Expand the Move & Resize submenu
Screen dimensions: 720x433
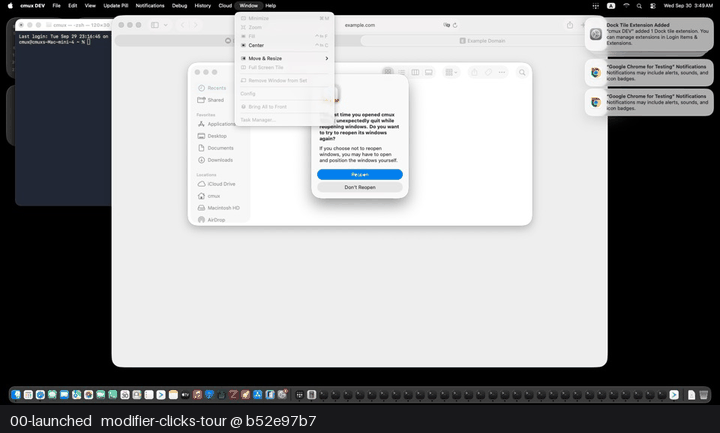point(285,58)
